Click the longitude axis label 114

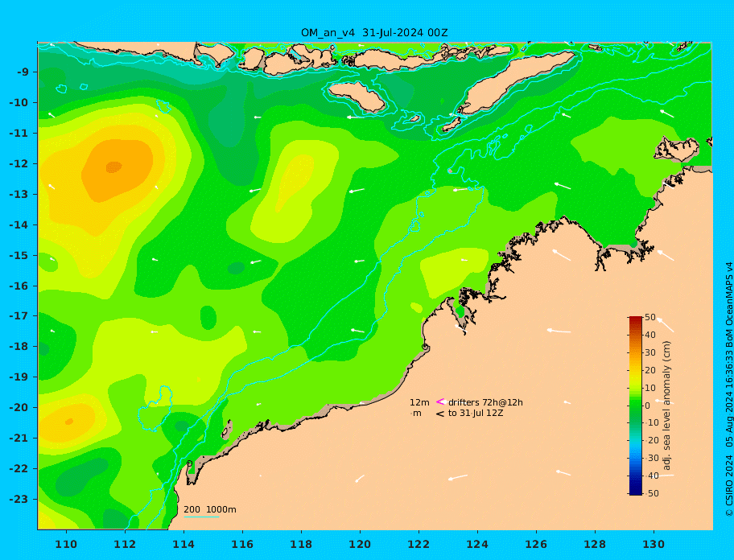183,544
